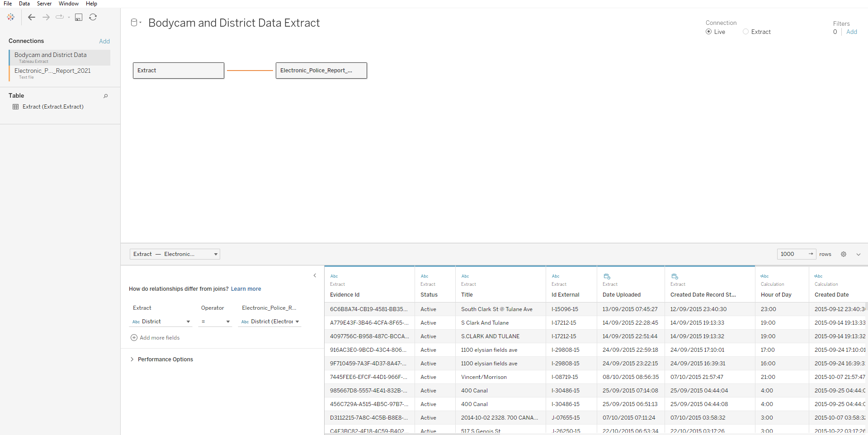Open the Data menu
The image size is (868, 435).
click(24, 4)
